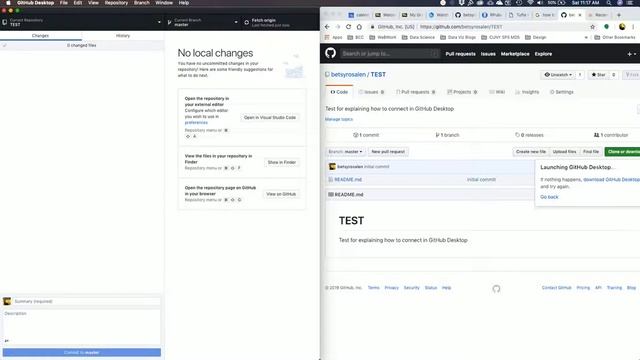Image resolution: width=640 pixels, height=360 pixels.
Task: Click the Manage topics link
Action: coord(339,119)
